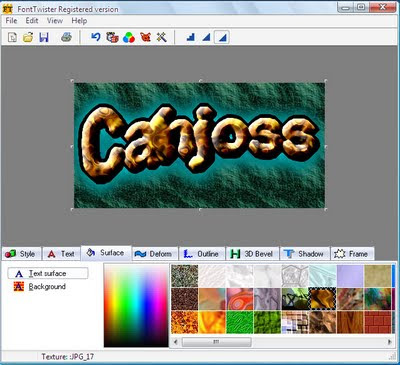
Task: Select the Text surface option
Action: click(x=48, y=273)
